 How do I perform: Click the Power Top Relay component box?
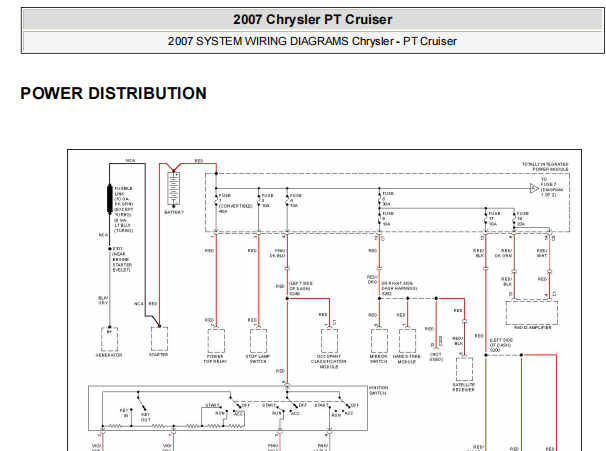(x=216, y=340)
